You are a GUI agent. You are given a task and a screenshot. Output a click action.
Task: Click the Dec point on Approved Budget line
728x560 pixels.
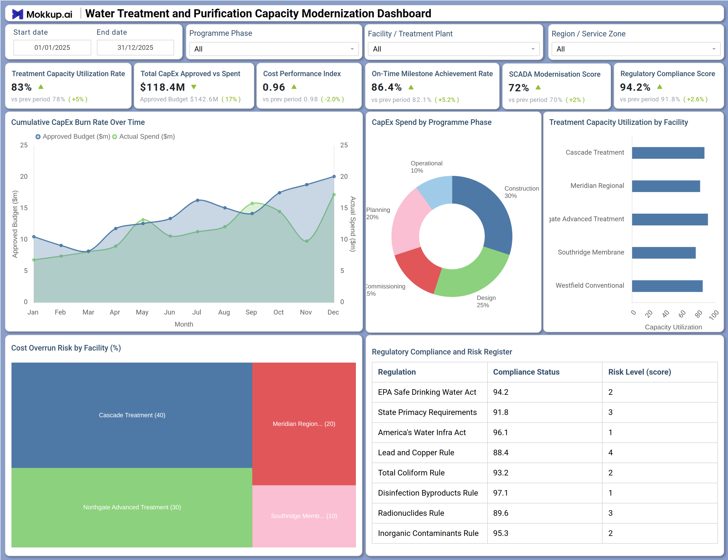pyautogui.click(x=334, y=177)
